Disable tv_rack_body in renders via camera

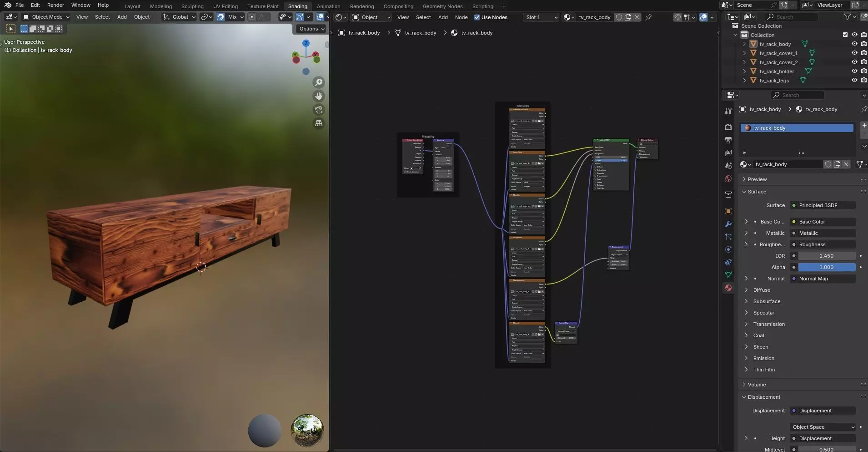863,44
